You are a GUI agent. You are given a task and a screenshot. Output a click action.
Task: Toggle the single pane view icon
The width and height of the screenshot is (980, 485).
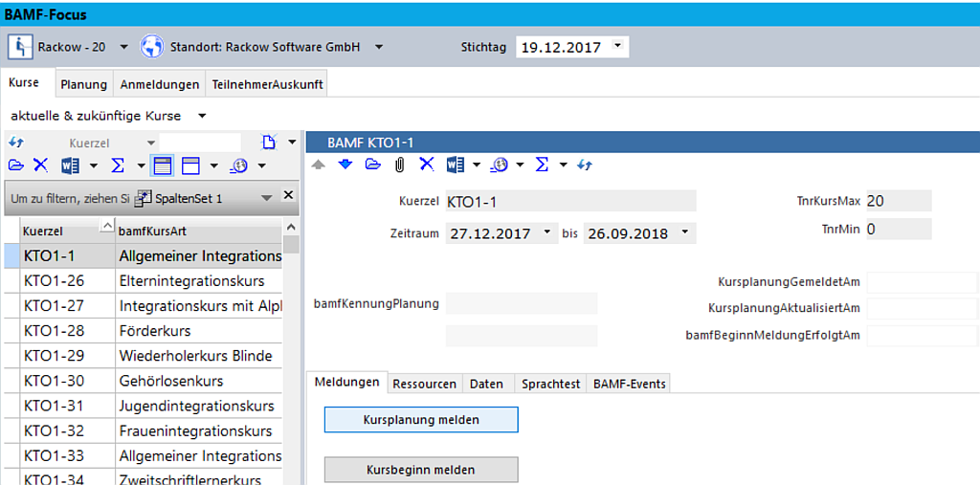190,165
